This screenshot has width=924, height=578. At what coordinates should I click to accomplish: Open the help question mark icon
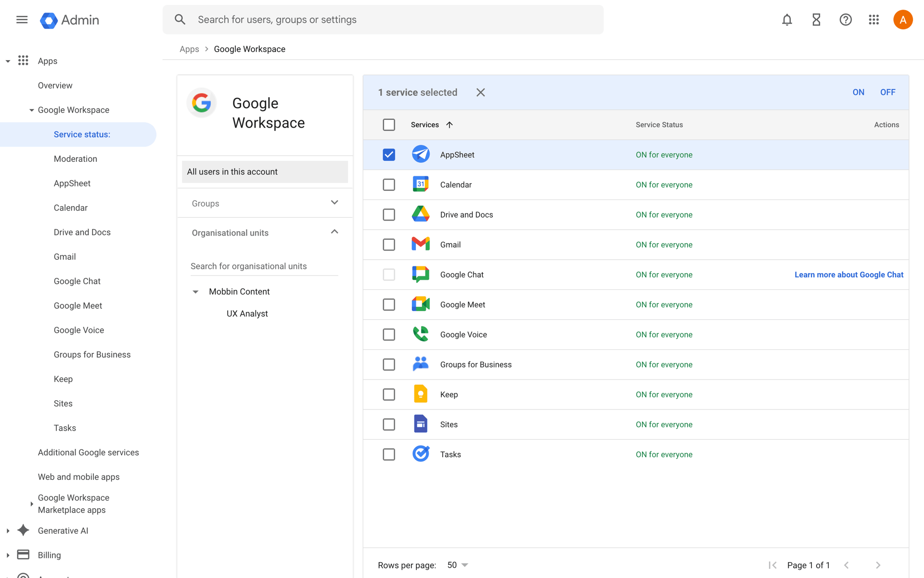(846, 20)
